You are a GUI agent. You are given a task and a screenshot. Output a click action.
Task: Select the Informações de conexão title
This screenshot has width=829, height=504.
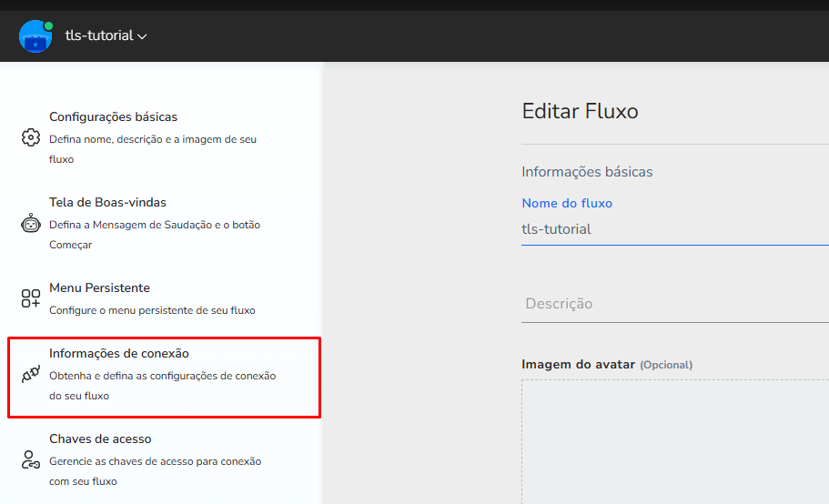(118, 354)
